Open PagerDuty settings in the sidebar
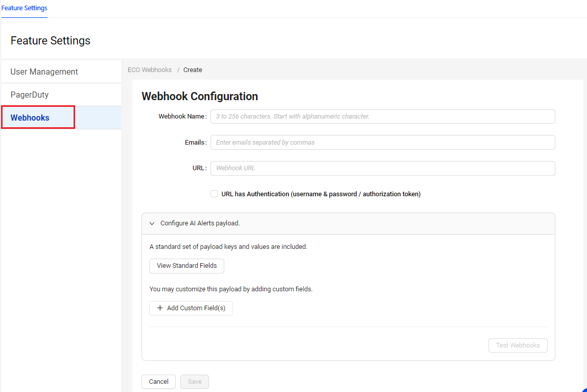This screenshot has width=587, height=392. [x=30, y=95]
